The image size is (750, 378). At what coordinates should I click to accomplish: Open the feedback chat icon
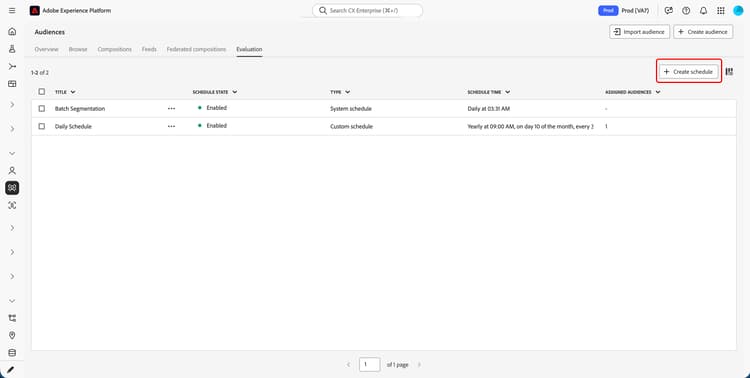pyautogui.click(x=669, y=11)
